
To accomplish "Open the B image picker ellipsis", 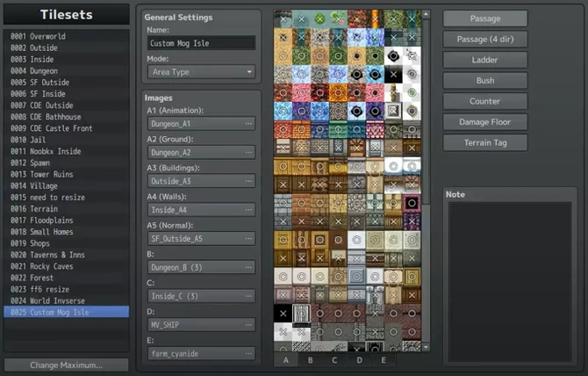I will pyautogui.click(x=248, y=267).
